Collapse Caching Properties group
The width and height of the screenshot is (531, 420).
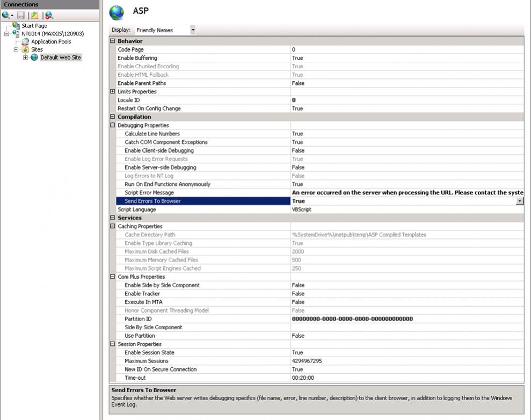tap(113, 226)
